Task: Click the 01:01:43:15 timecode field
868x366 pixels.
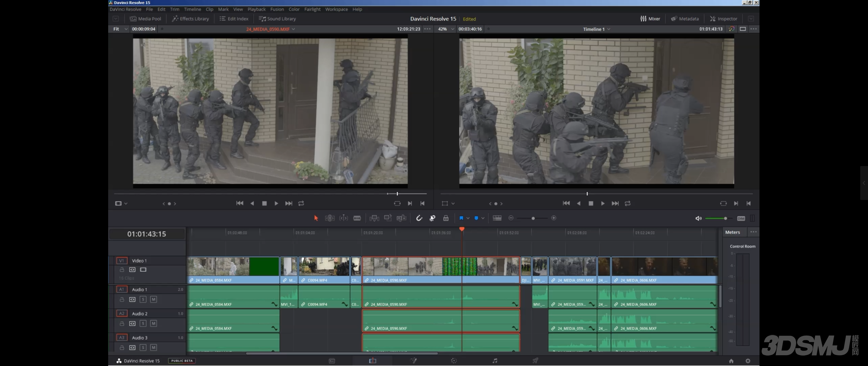Action: [x=146, y=234]
